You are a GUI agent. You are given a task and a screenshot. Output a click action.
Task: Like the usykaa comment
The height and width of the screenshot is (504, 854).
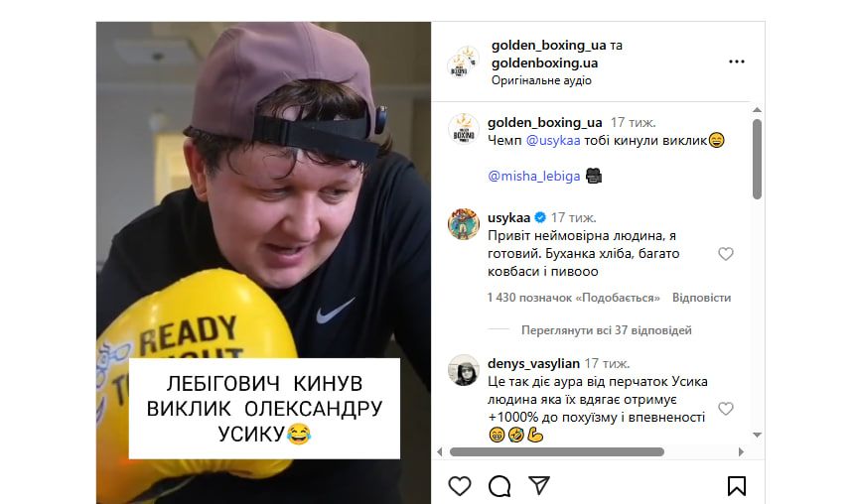726,254
